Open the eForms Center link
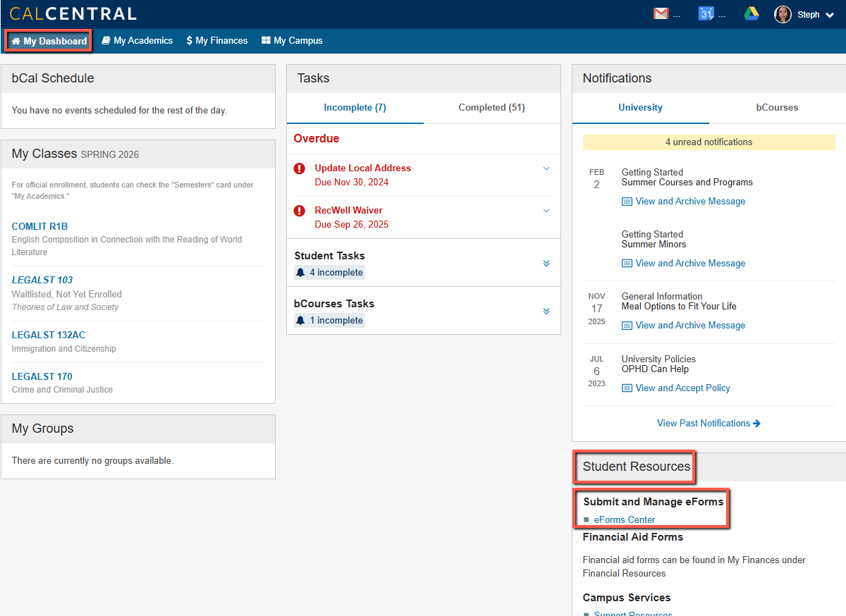This screenshot has width=846, height=616. pos(624,520)
